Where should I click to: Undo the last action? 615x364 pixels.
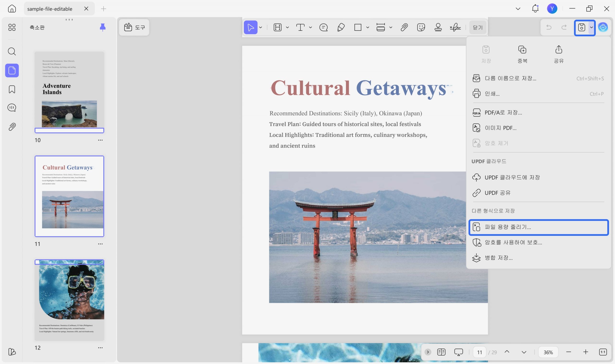coord(549,27)
